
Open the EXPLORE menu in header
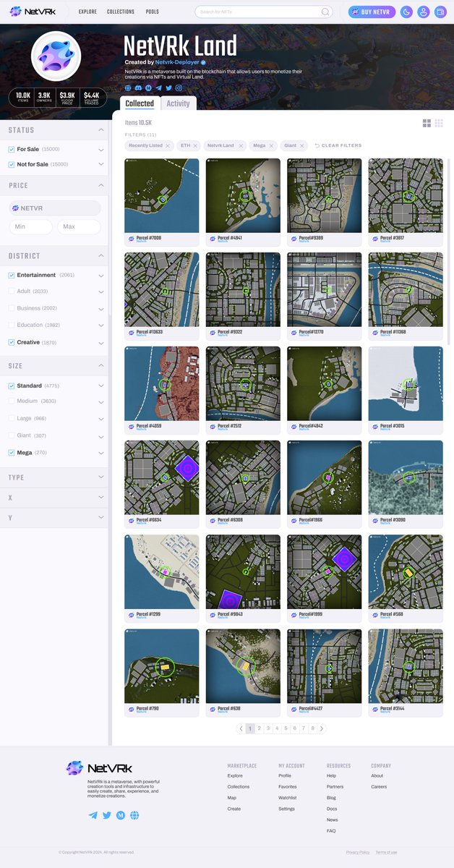(x=87, y=12)
